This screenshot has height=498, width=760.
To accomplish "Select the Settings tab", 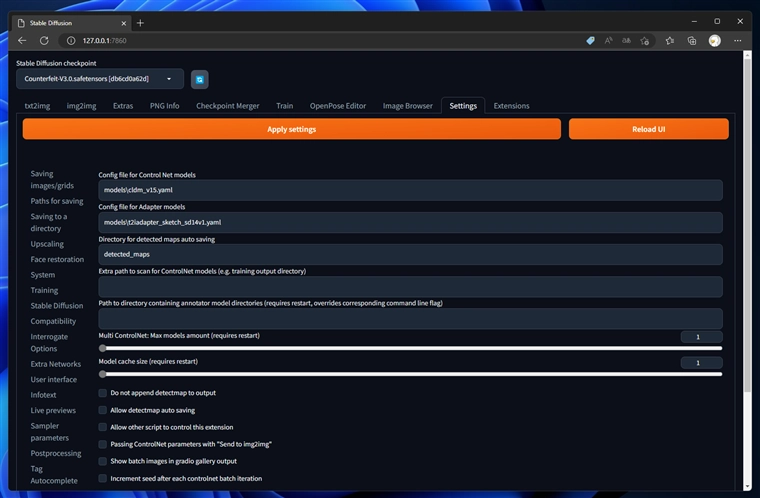I will pyautogui.click(x=463, y=106).
